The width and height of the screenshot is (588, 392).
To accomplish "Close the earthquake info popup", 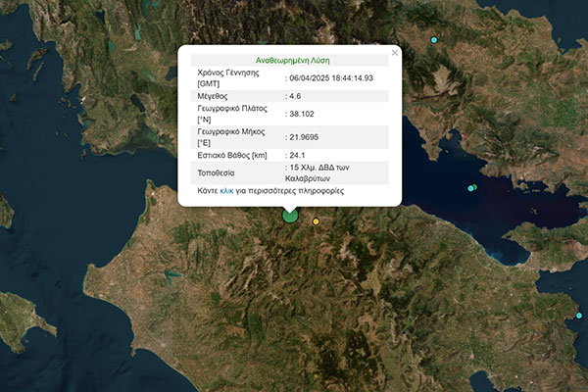I will [x=395, y=52].
